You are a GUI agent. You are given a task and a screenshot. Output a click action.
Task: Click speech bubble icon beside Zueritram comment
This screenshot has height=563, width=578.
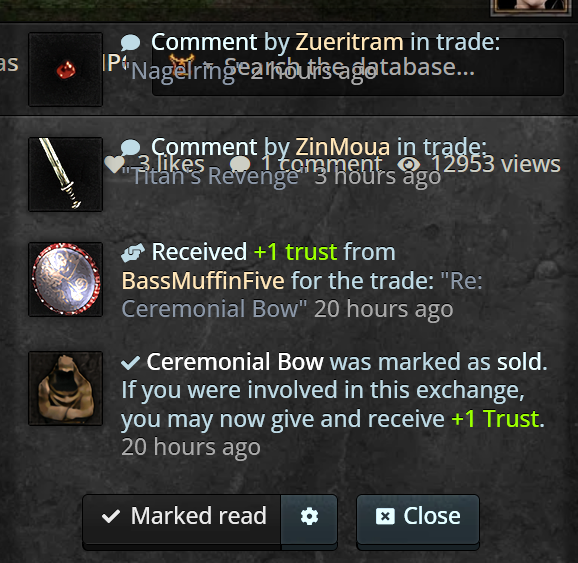[x=130, y=42]
